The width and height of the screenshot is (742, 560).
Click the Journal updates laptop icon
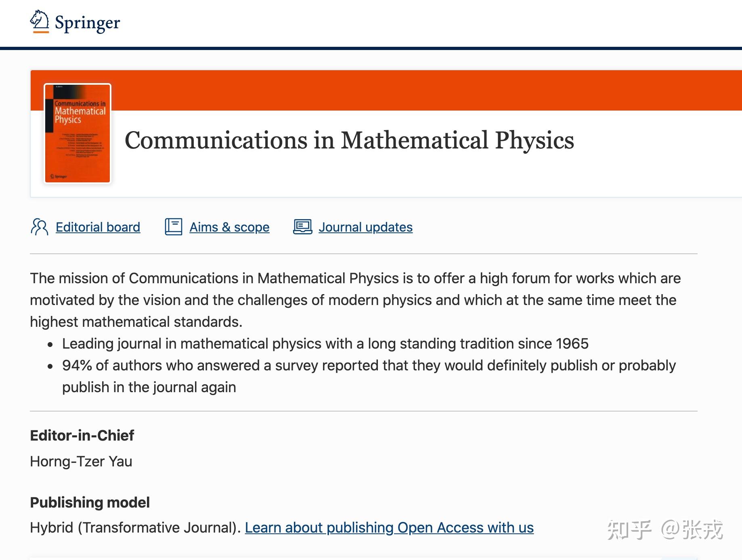[x=302, y=227]
